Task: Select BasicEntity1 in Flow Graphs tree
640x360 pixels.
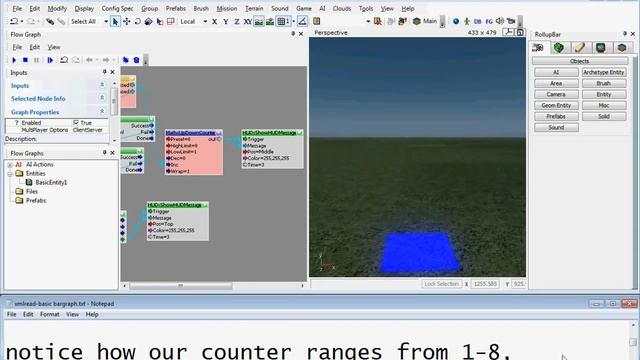Action: click(51, 182)
